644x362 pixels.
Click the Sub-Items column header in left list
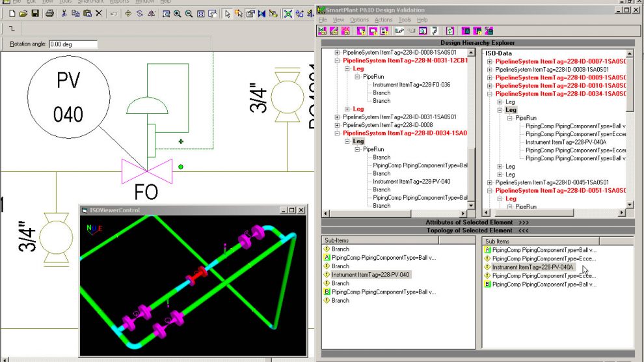click(381, 240)
